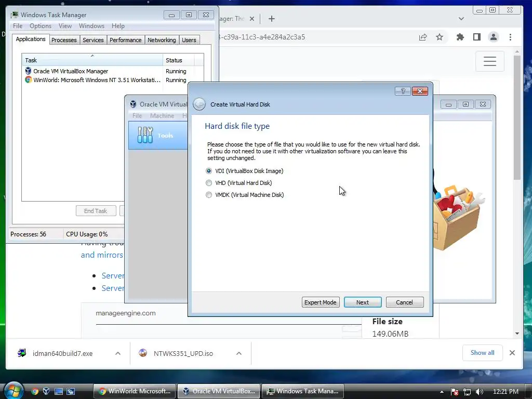Click the page scrollbar down arrow
Screen dimensions: 532x399
517,334
